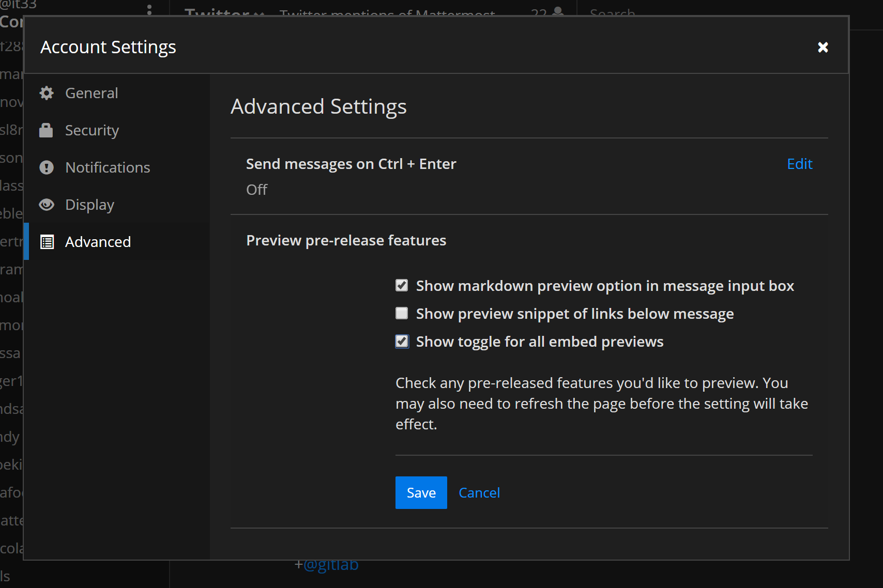883x588 pixels.
Task: Switch to the Notifications settings tab label
Action: coord(108,167)
